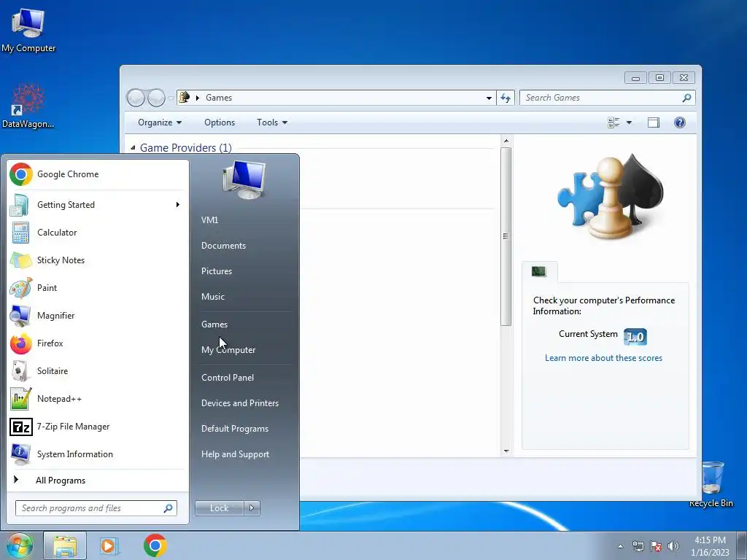747x560 pixels.
Task: Click the user account computer picture
Action: (x=244, y=179)
